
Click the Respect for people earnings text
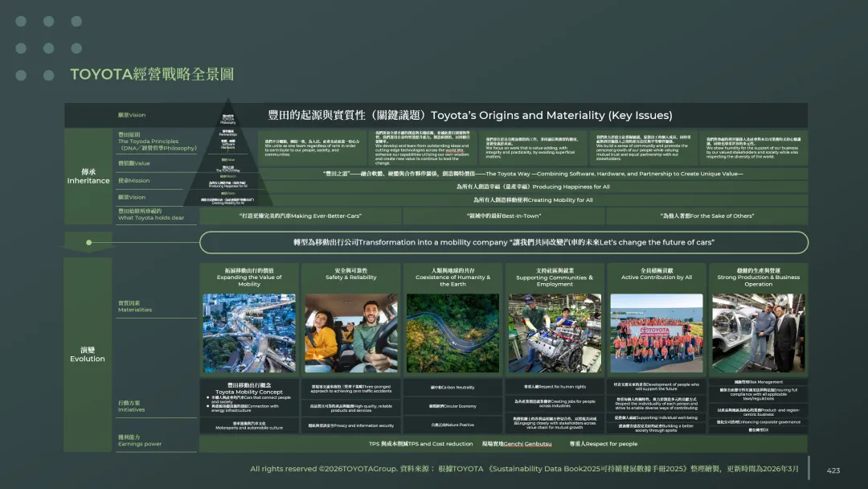point(604,444)
